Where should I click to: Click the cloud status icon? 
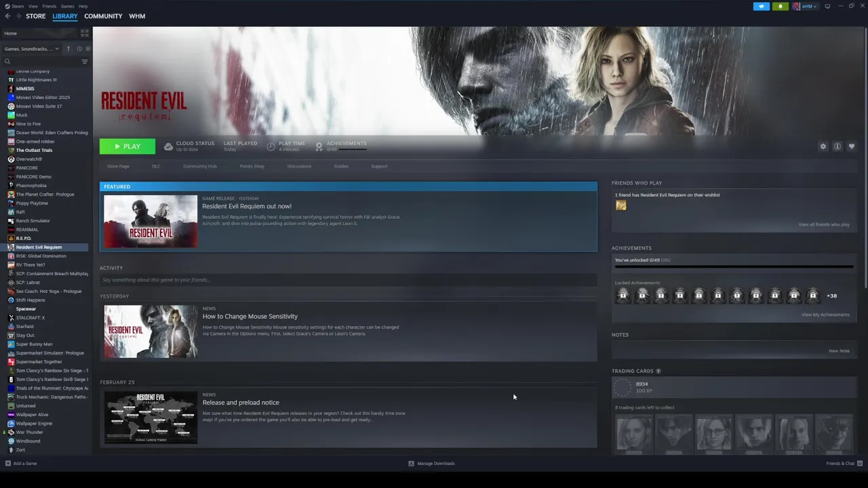click(x=168, y=146)
